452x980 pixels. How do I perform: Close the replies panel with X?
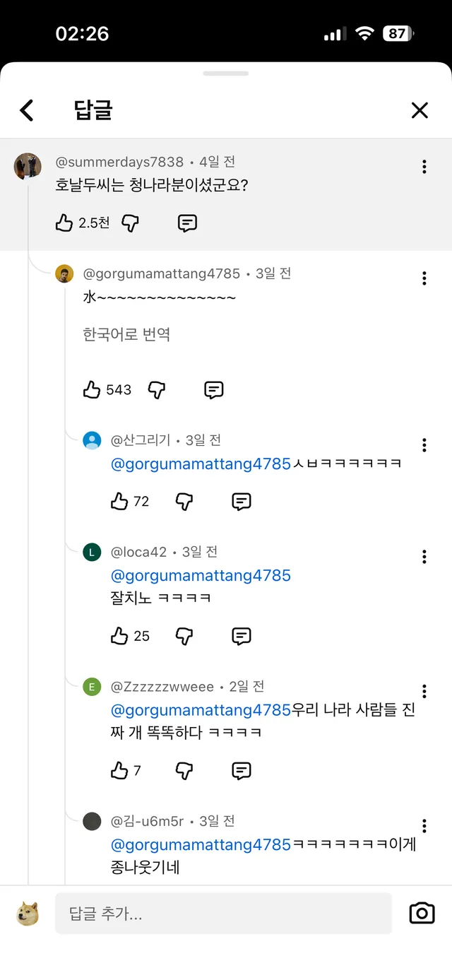[x=420, y=110]
